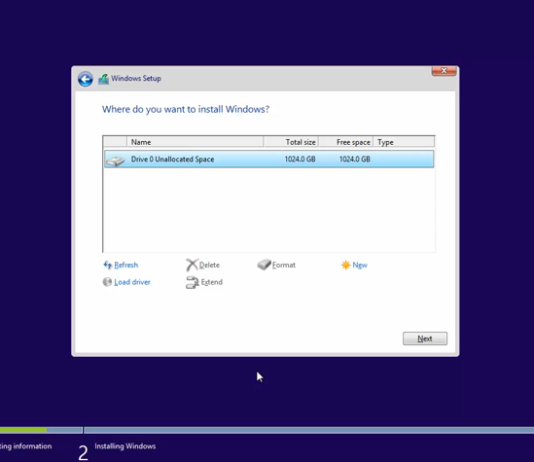This screenshot has height=462, width=534.
Task: Click the Delete partition link
Action: tap(209, 265)
